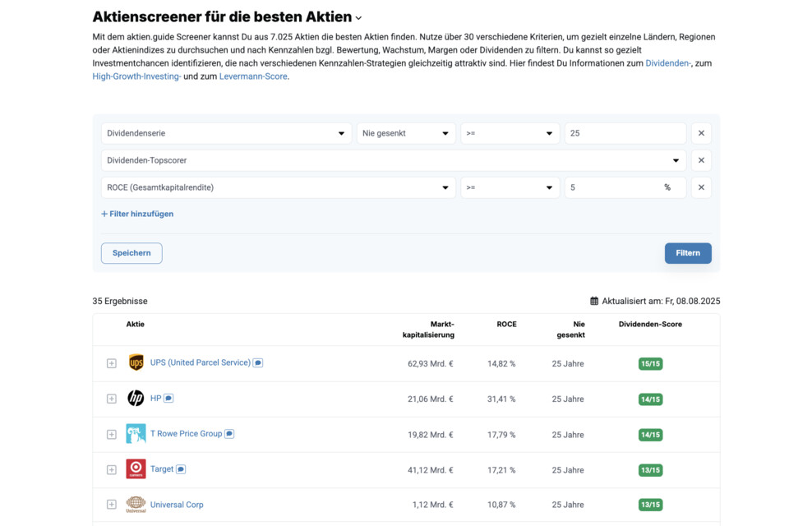
Task: Click the HP logo icon
Action: (x=136, y=399)
